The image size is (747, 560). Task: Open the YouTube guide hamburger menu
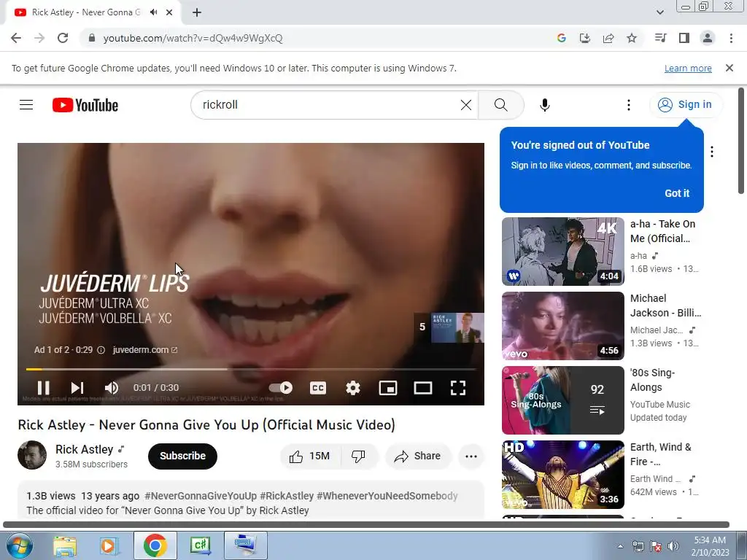(x=26, y=105)
